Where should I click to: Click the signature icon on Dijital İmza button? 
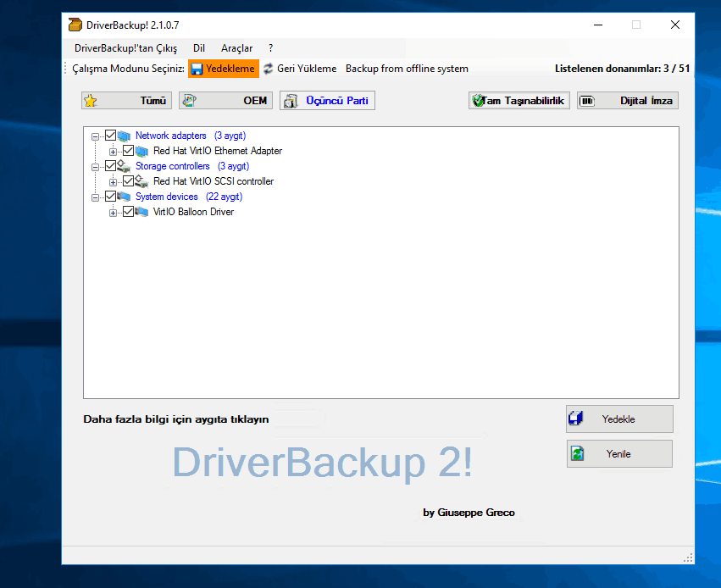coord(587,101)
